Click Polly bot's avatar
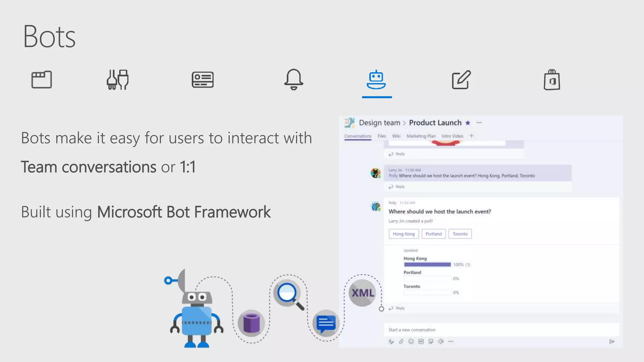This screenshot has height=362, width=644. (x=376, y=206)
